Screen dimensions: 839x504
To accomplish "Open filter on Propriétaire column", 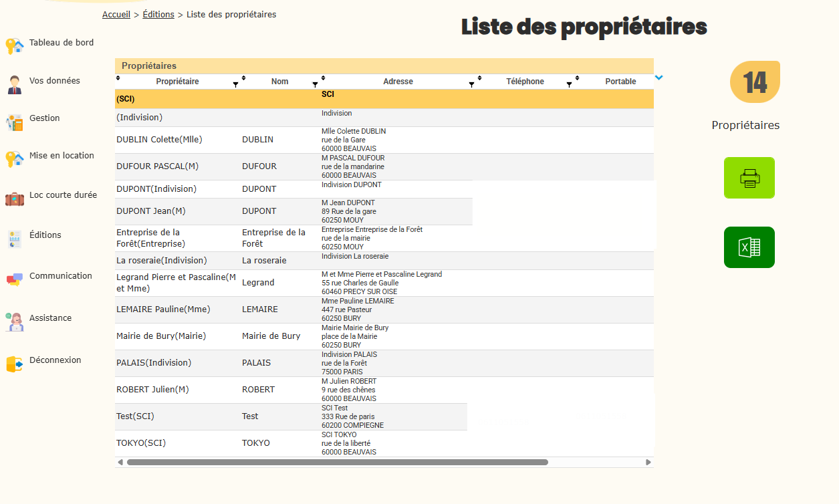I will click(235, 85).
